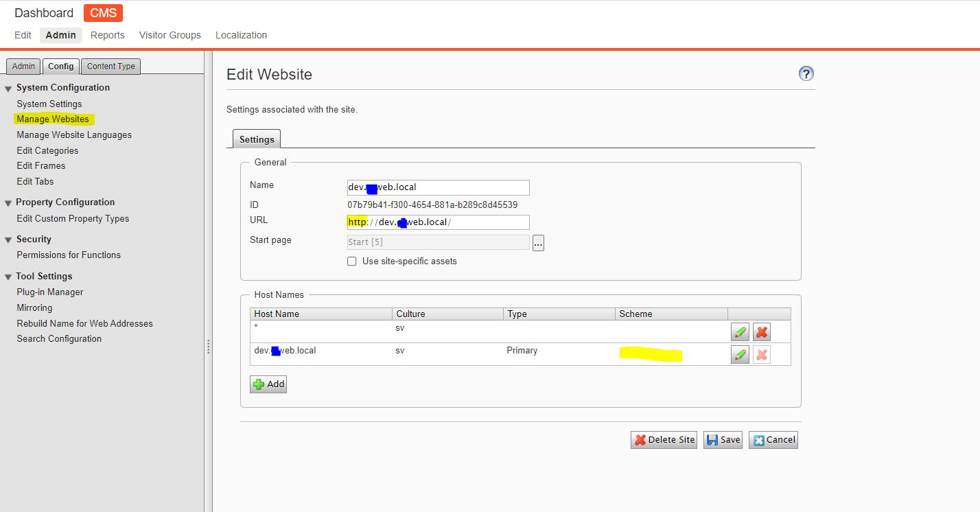The height and width of the screenshot is (512, 980).
Task: Collapse the Property Configuration section
Action: [x=8, y=203]
